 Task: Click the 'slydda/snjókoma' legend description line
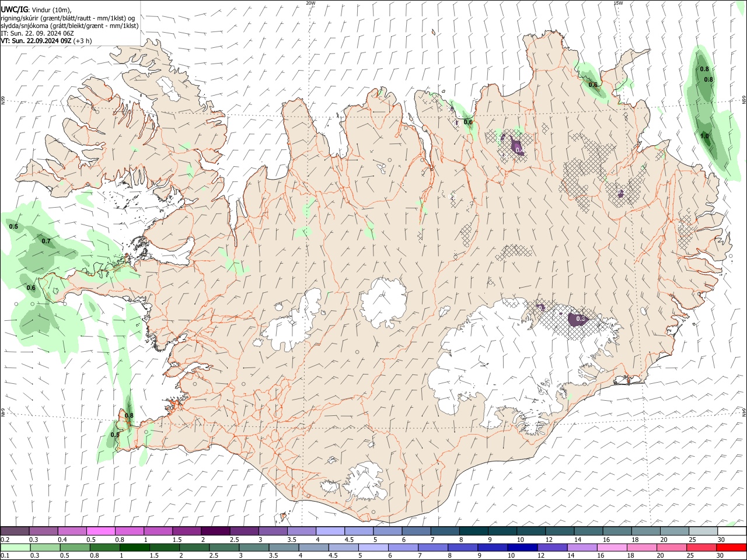coord(69,26)
